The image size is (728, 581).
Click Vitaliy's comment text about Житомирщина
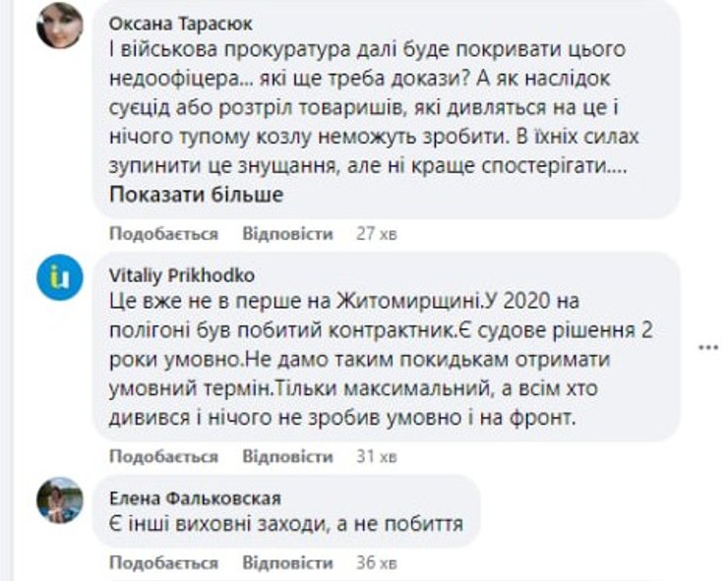(384, 359)
